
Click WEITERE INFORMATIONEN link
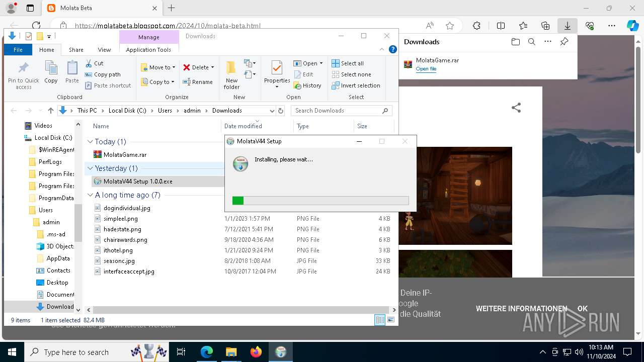click(x=521, y=309)
